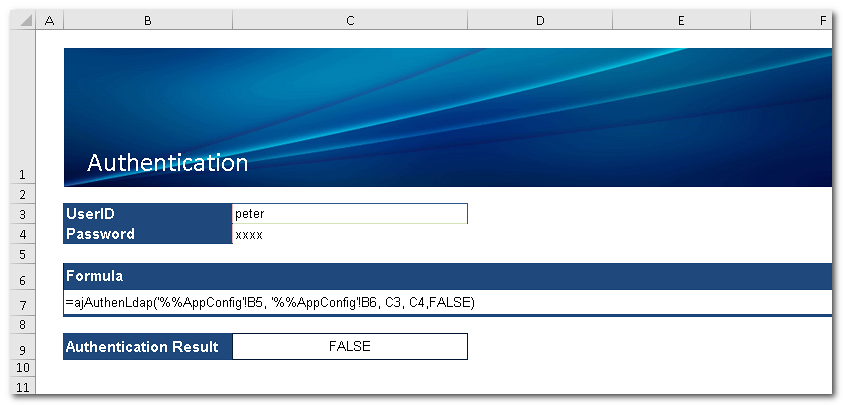Select row 7 header

point(24,304)
